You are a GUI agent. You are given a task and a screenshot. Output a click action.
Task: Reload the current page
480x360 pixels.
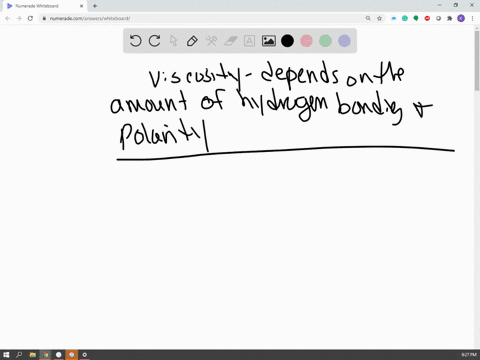tap(30, 18)
